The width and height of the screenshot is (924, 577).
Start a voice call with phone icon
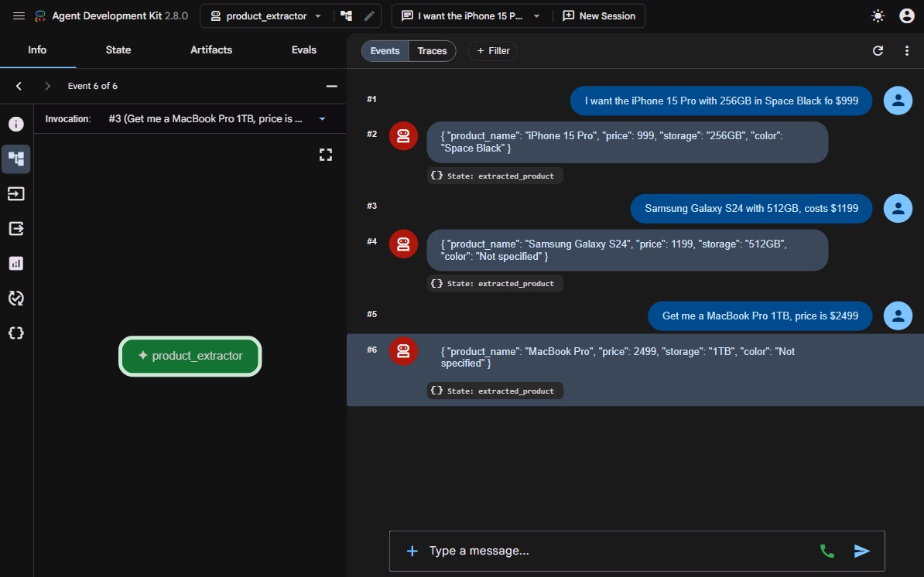[x=827, y=551]
